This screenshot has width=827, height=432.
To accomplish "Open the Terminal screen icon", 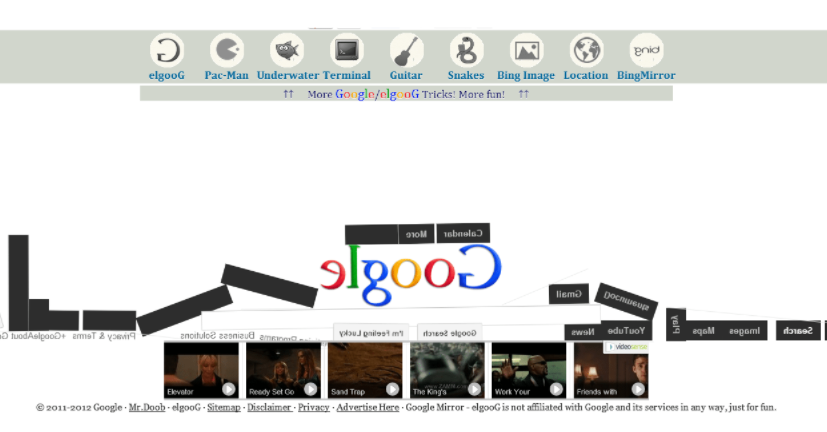I will (347, 50).
